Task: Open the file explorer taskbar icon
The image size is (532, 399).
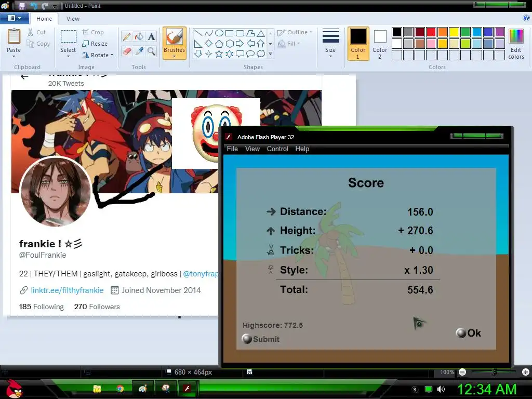Action: (97, 389)
